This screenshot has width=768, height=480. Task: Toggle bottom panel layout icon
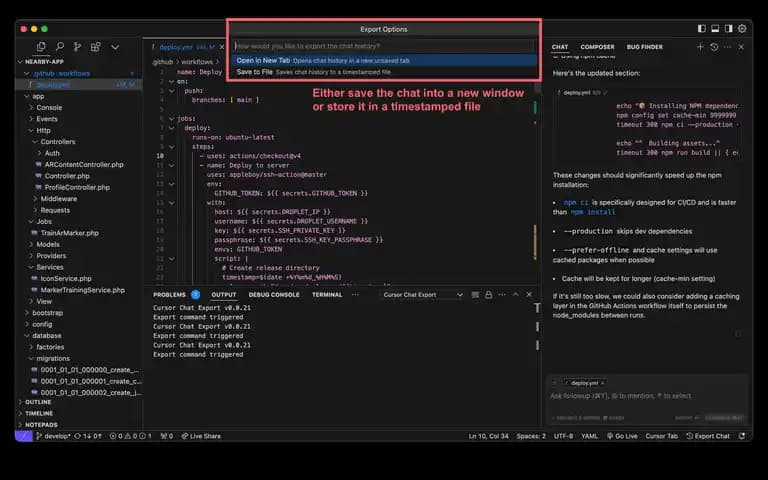pos(715,29)
